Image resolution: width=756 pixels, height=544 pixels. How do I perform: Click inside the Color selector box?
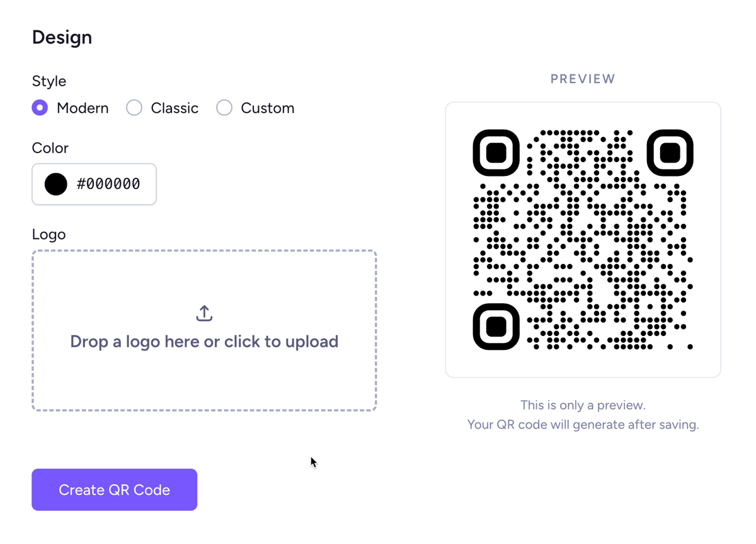pyautogui.click(x=94, y=184)
